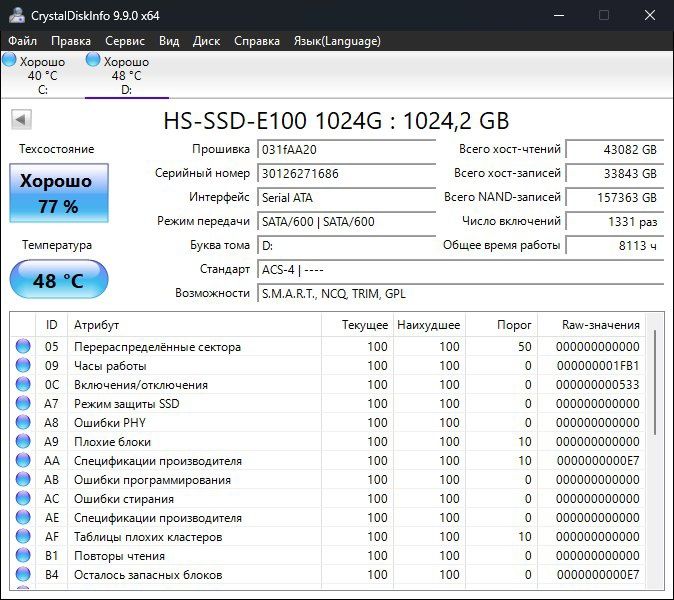
Task: Click status circle for attribute 05
Action: tap(23, 346)
